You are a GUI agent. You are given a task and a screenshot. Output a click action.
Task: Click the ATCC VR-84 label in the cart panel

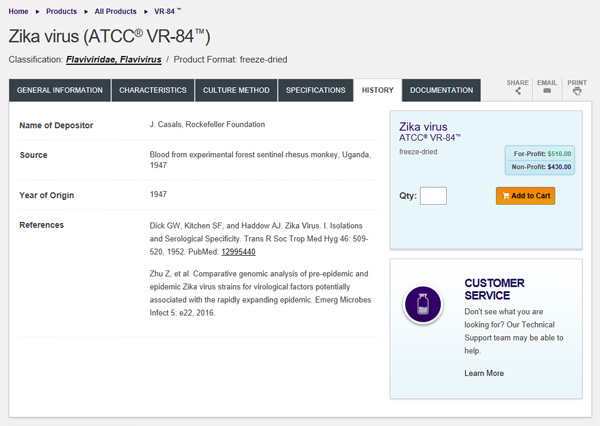coord(430,138)
